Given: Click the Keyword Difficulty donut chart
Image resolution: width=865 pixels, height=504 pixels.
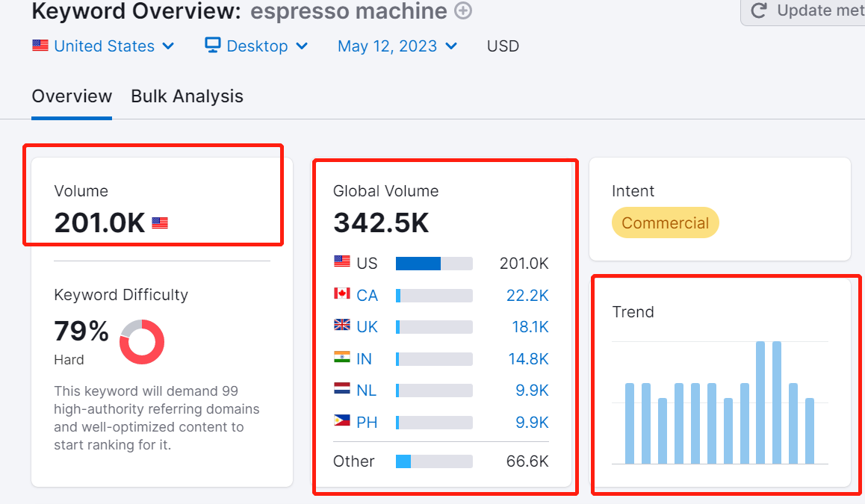Looking at the screenshot, I should [x=142, y=342].
